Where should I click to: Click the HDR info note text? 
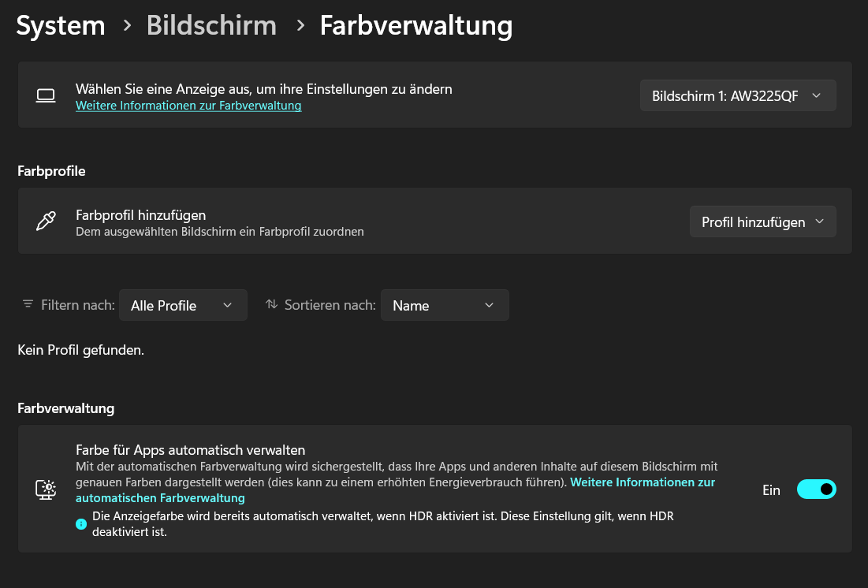[x=383, y=524]
